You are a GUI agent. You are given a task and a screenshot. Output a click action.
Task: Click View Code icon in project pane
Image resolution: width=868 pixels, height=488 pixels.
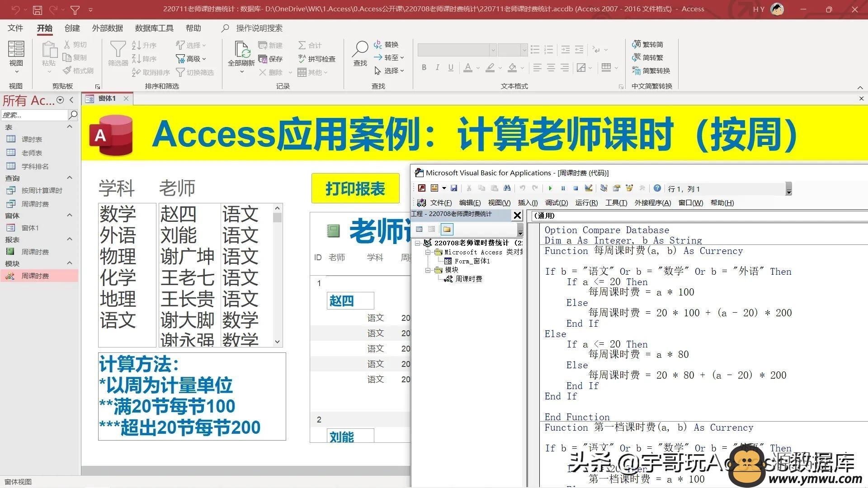coord(419,229)
